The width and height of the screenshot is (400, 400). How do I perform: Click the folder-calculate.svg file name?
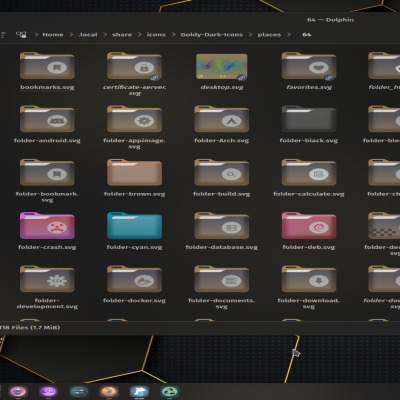coord(309,194)
